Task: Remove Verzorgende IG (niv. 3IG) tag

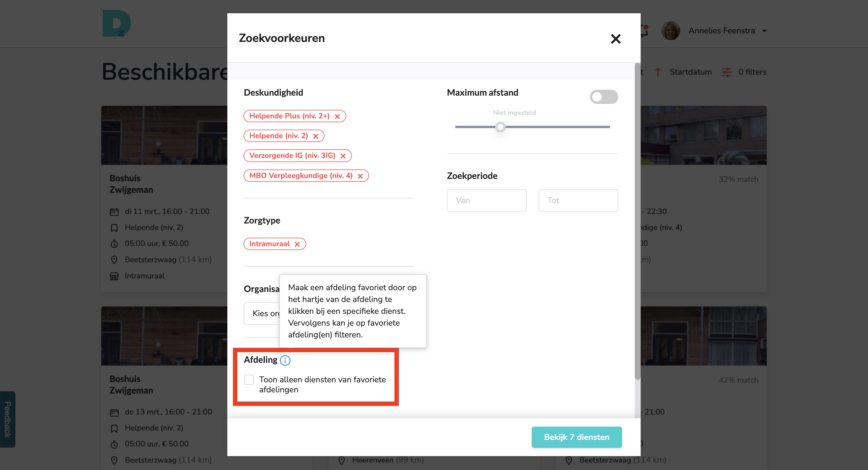Action: [x=343, y=156]
